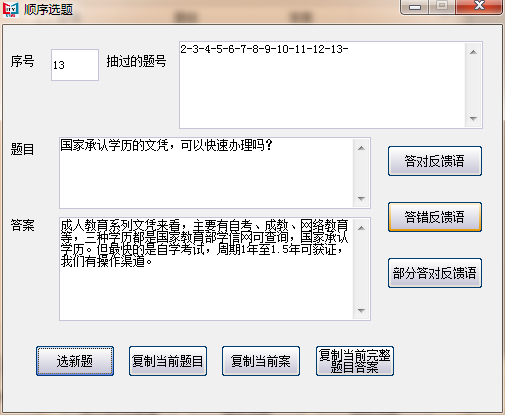Click 复制当前完整题目答案 button

355,361
